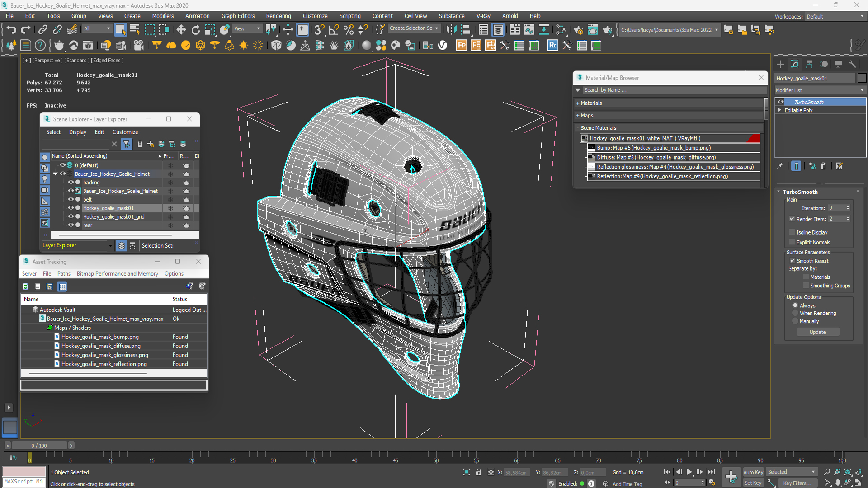This screenshot has width=868, height=488.
Task: Open the Create Selection Set dropdown
Action: [x=414, y=28]
